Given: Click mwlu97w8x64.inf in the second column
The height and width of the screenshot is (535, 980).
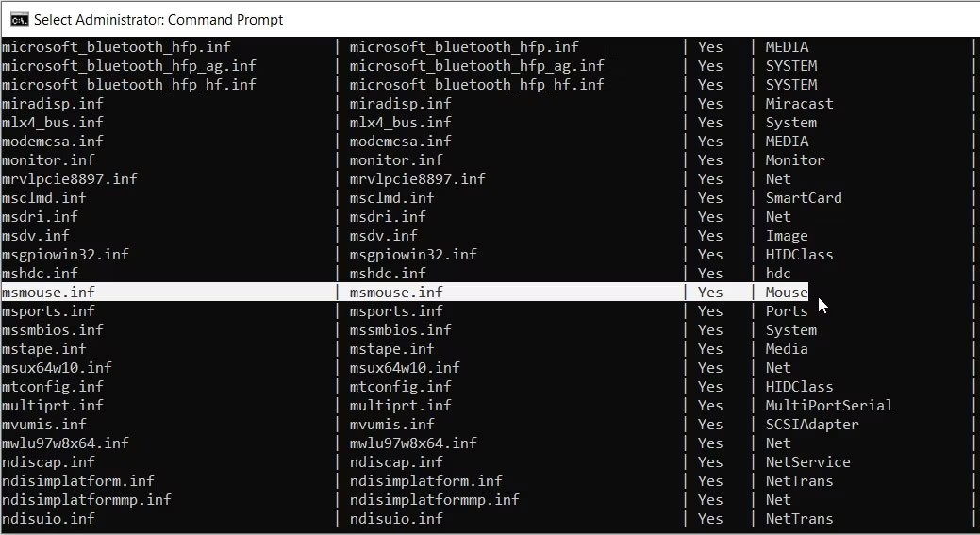Looking at the screenshot, I should (413, 443).
